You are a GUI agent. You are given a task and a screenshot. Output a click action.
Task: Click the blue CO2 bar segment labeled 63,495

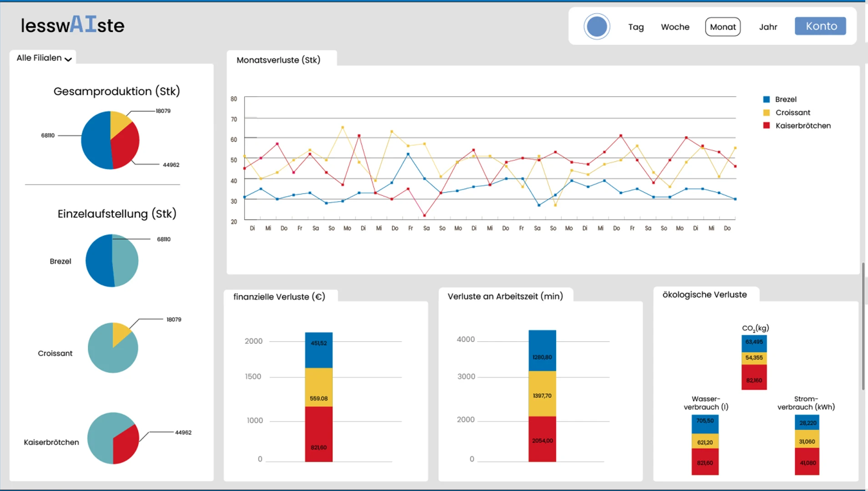click(x=754, y=342)
